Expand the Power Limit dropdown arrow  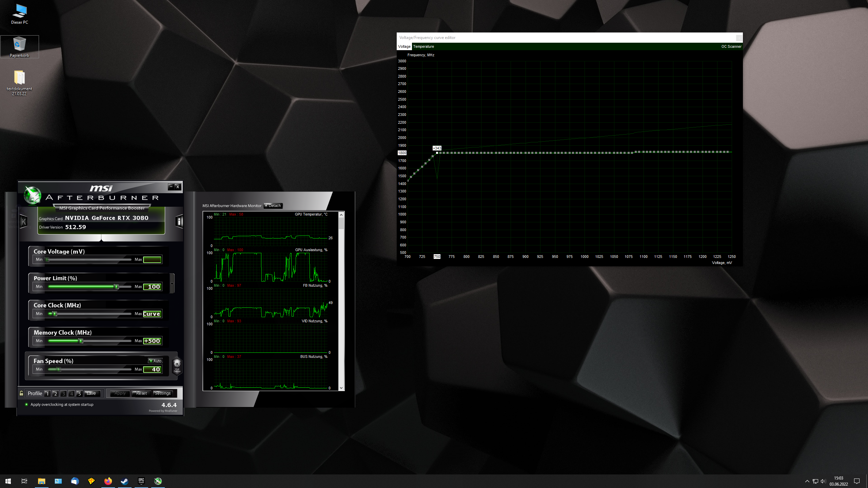tap(172, 284)
